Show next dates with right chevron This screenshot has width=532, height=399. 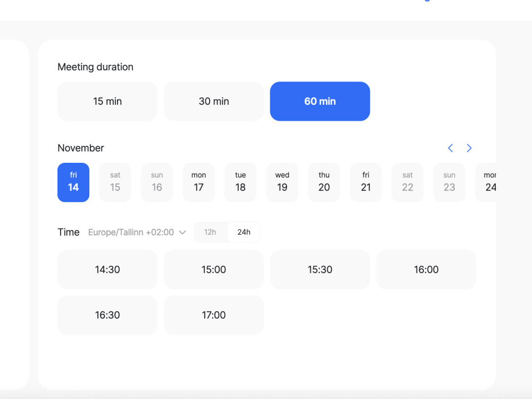point(469,148)
